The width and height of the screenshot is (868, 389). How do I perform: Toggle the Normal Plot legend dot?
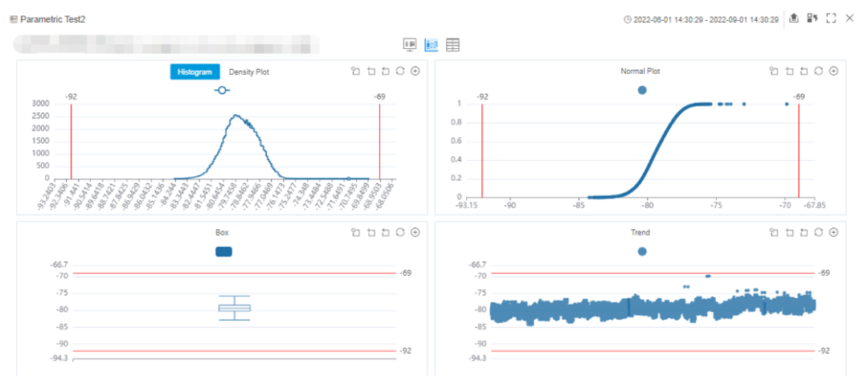[641, 90]
